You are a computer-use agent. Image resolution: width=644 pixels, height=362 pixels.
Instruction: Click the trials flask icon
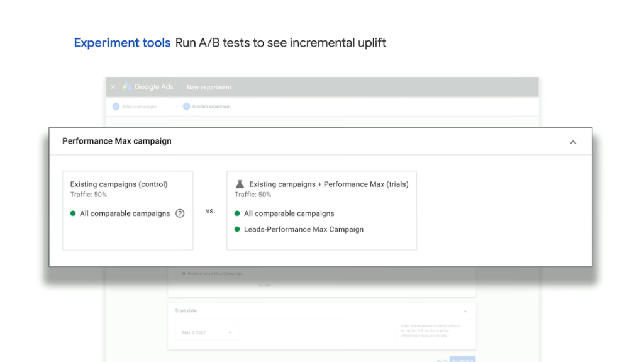point(240,184)
